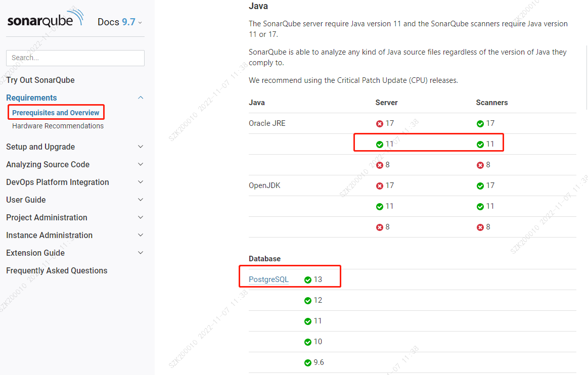Click green check icon beside PostgreSQL 13
This screenshot has width=588, height=375.
[x=308, y=280]
